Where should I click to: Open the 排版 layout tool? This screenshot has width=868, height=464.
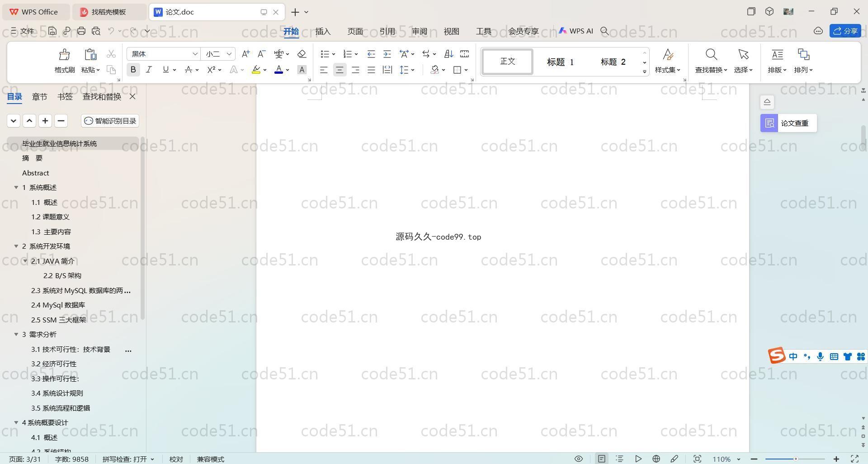pos(777,61)
